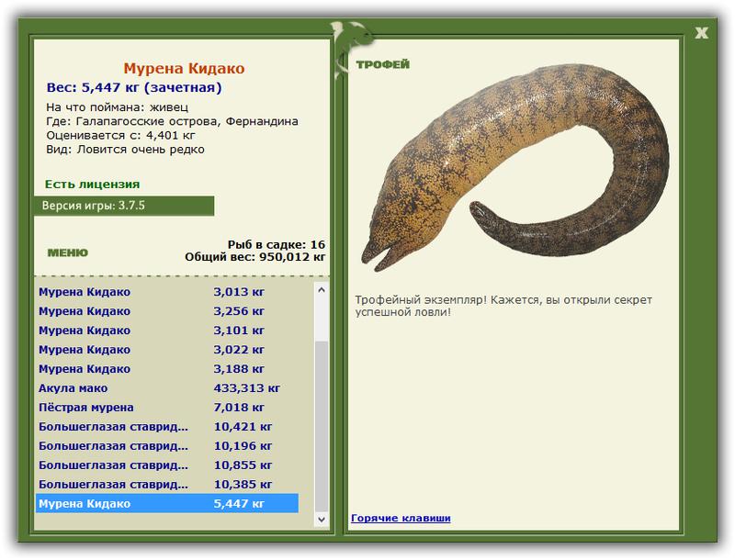The width and height of the screenshot is (735, 560).
Task: Select highlighted Мурена Кидако 5,447 кг row
Action: coord(167,503)
